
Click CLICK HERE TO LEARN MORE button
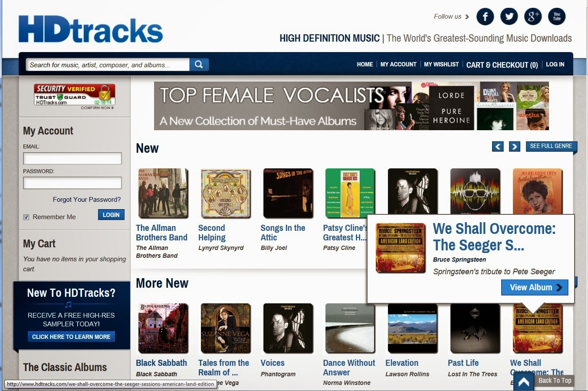pos(71,337)
